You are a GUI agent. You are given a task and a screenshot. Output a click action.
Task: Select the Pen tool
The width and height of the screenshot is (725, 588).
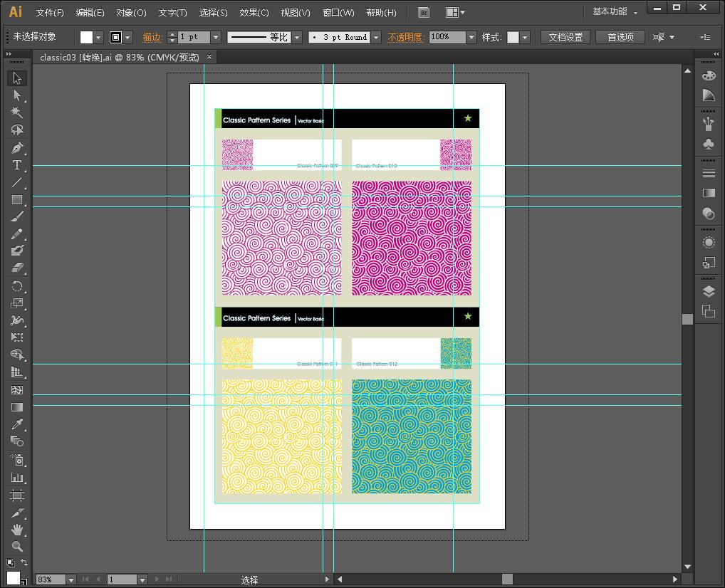[17, 148]
